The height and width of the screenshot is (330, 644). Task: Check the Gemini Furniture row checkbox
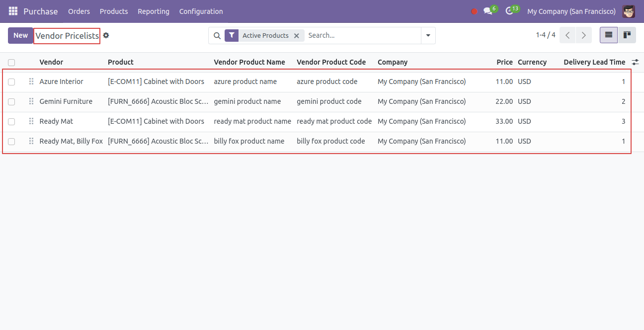coord(11,102)
